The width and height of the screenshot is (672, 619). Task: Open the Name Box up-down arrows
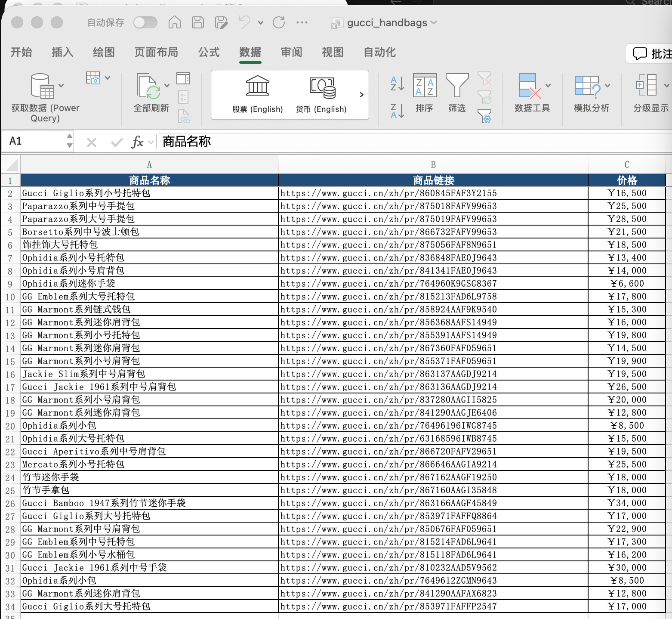point(70,141)
